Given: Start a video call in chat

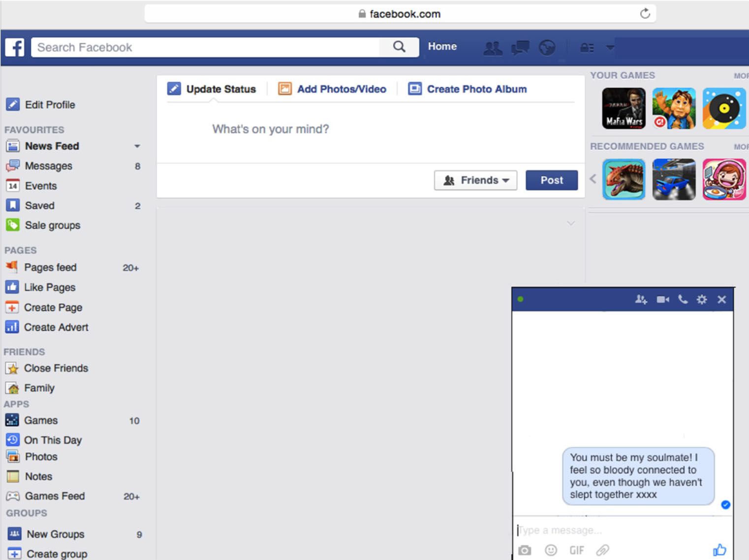Looking at the screenshot, I should [663, 299].
